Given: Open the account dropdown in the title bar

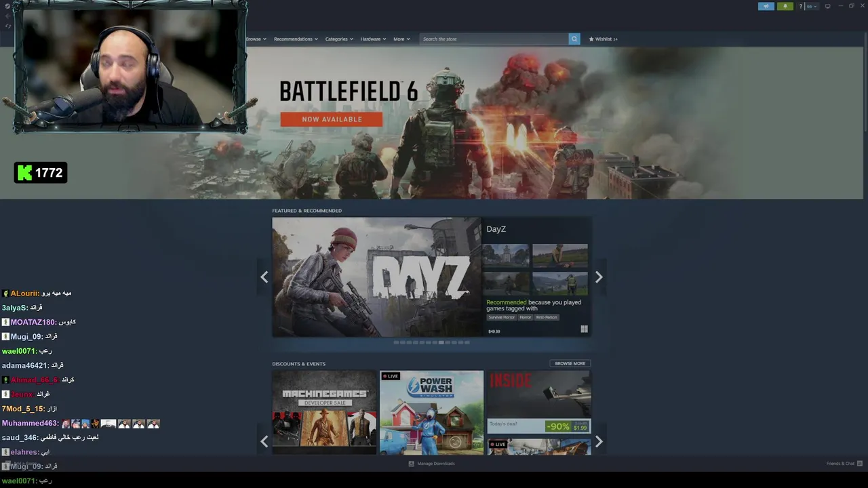Looking at the screenshot, I should point(811,6).
